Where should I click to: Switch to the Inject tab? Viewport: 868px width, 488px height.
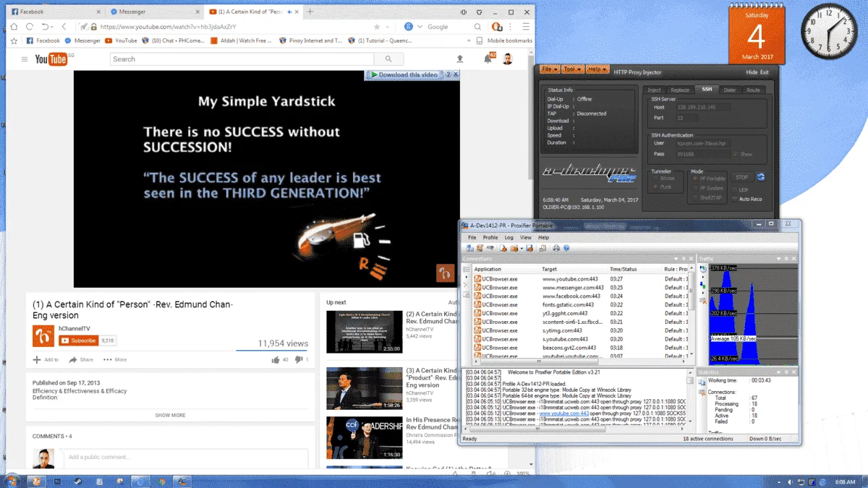654,90
